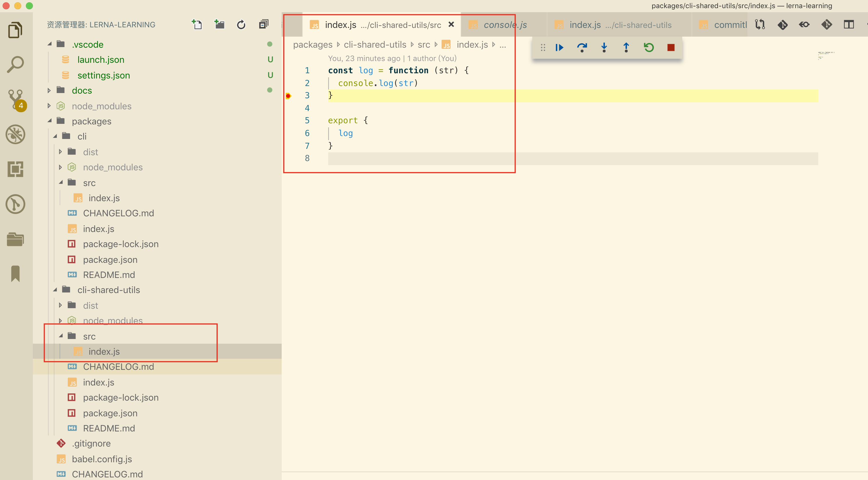This screenshot has width=868, height=480.
Task: Toggle the breakpoint on line 3
Action: click(x=288, y=96)
